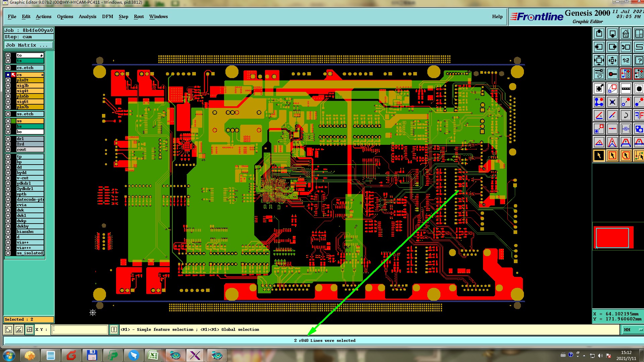Click the wrench and palette settings icon
Image resolution: width=644 pixels, height=362 pixels.
[599, 74]
